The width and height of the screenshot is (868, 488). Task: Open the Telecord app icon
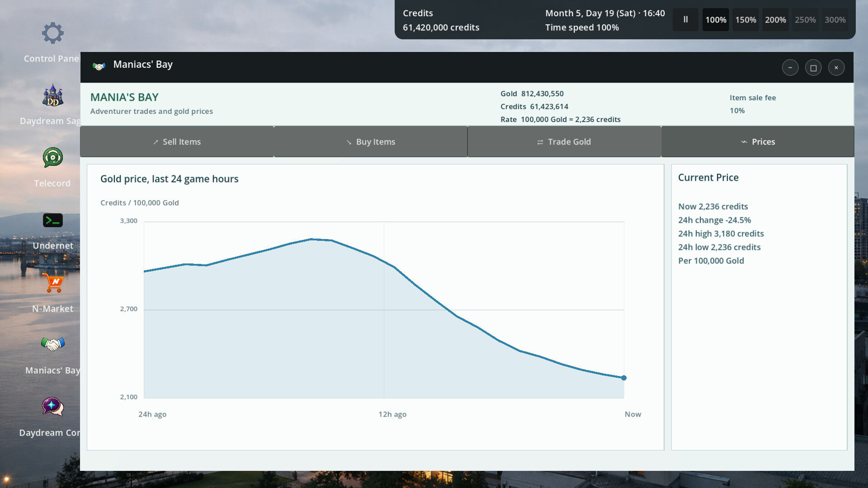[x=53, y=158]
